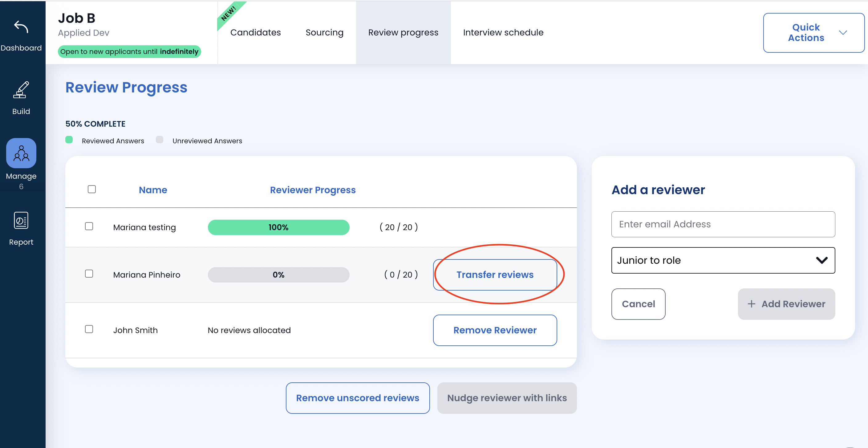This screenshot has height=448, width=868.
Task: Focus the Enter email Address field
Action: pos(723,224)
